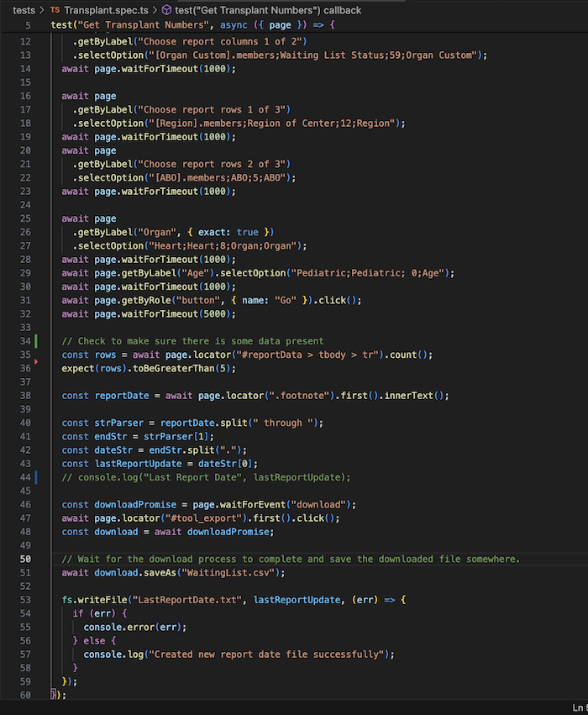Click line number 33 in the gutter
This screenshot has height=715, width=588.
(x=25, y=328)
